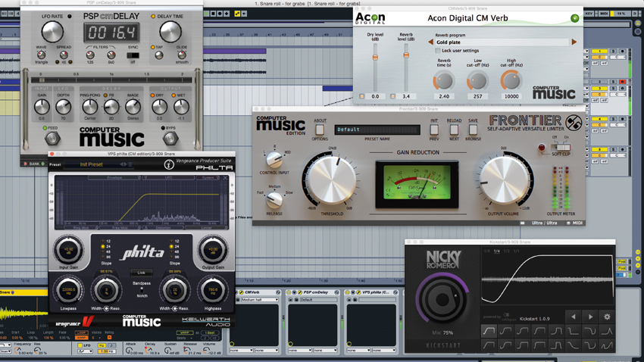The height and width of the screenshot is (362, 644).
Task: Fold the VPS philta device with its triangle
Action: [353, 292]
